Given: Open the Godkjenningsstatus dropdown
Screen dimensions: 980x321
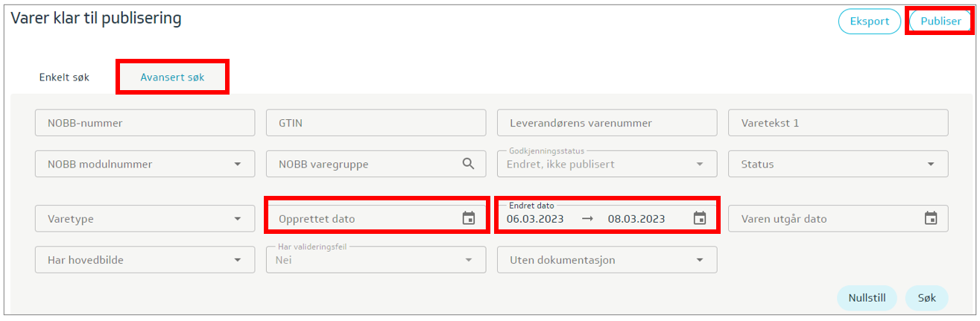Looking at the screenshot, I should 699,164.
